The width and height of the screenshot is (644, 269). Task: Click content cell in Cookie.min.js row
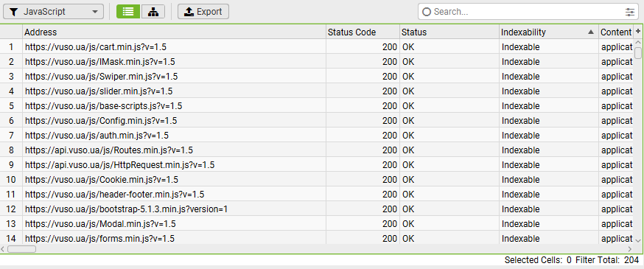[x=616, y=180]
